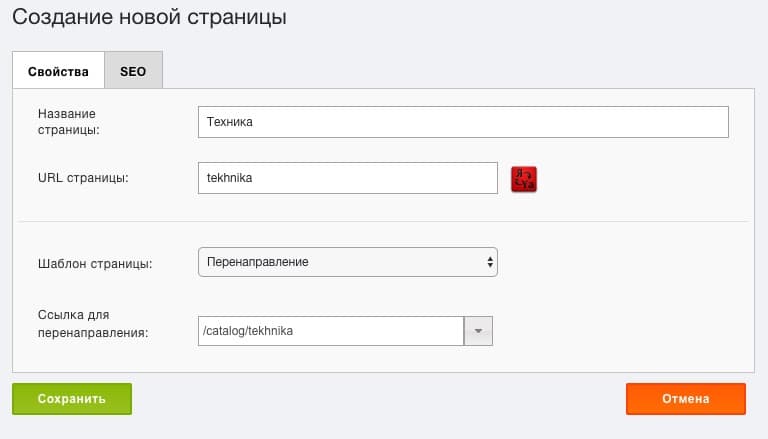Viewport: 768px width, 439px height.
Task: Cancel page creation with the Отмена button
Action: (686, 399)
